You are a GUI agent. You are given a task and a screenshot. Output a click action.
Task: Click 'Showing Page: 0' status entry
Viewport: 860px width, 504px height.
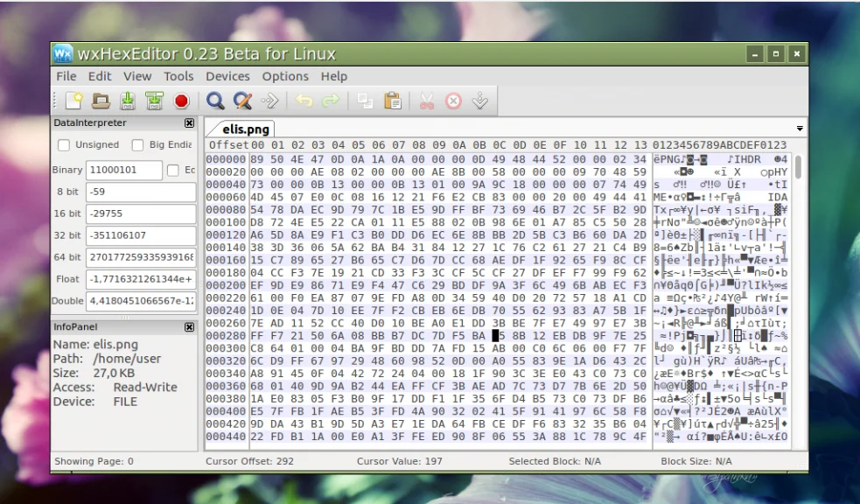pyautogui.click(x=94, y=461)
